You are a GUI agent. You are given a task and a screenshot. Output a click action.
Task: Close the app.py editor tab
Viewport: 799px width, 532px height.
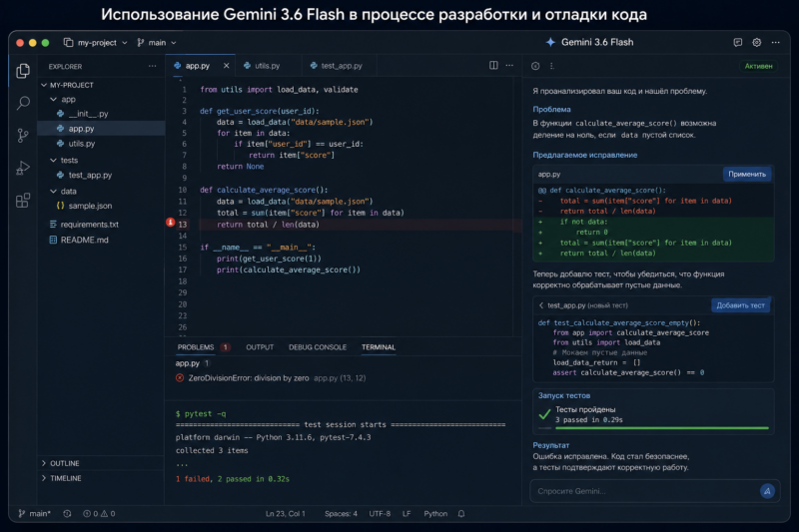(x=227, y=66)
